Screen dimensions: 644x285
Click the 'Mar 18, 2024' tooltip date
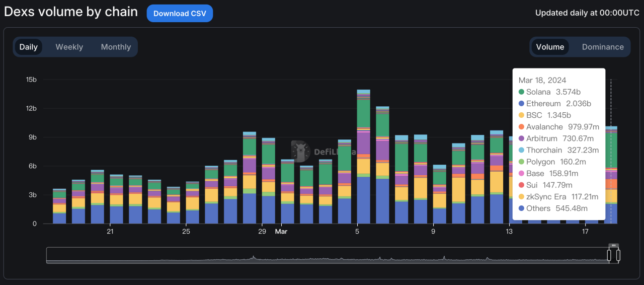click(x=542, y=81)
